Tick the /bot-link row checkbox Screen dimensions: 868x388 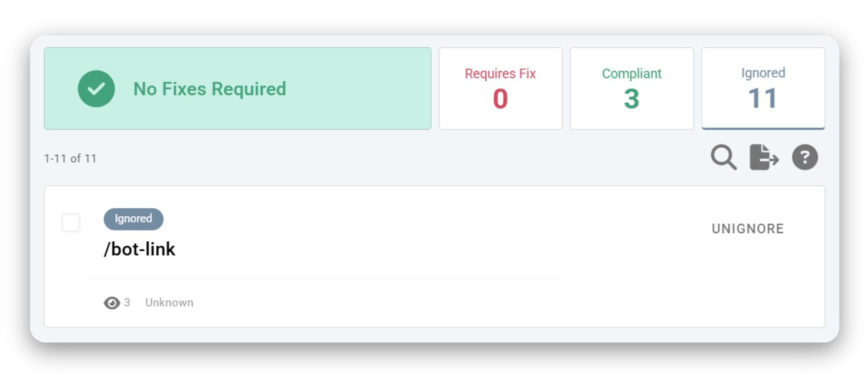pyautogui.click(x=71, y=222)
